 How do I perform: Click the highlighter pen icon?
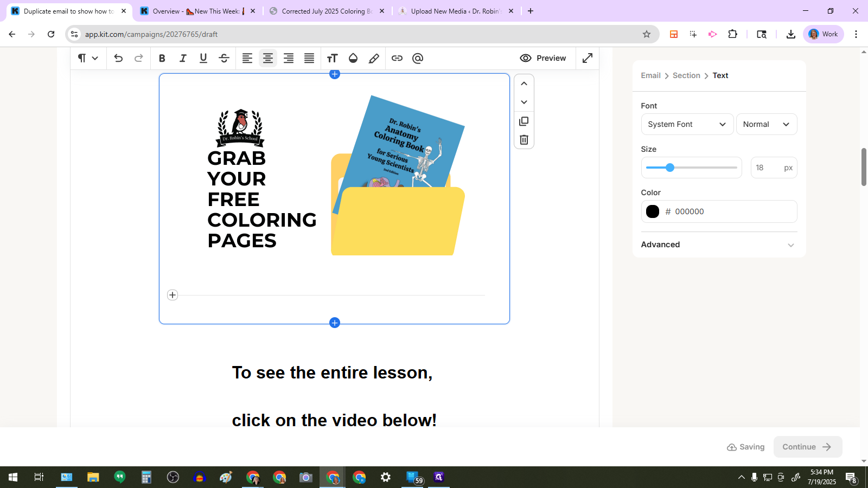tap(374, 59)
